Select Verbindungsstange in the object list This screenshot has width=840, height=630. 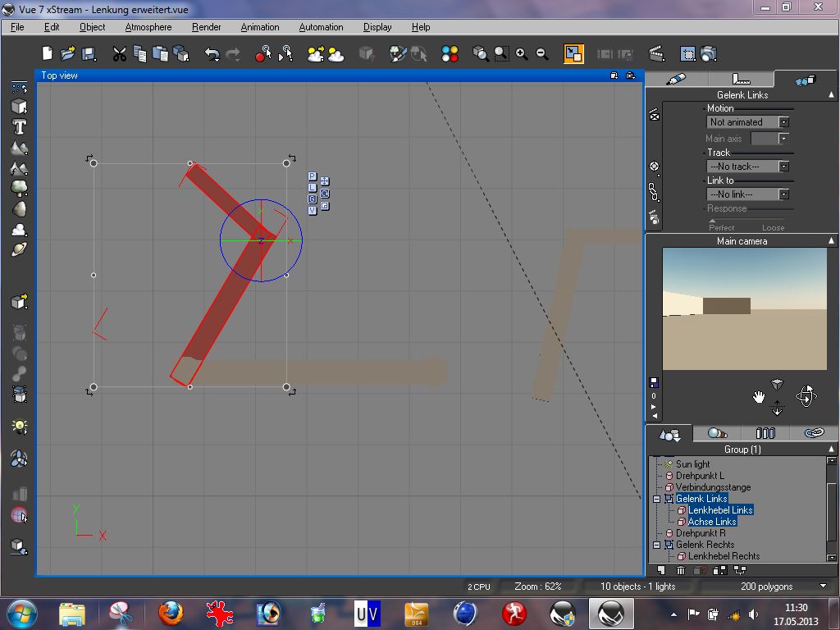[713, 487]
